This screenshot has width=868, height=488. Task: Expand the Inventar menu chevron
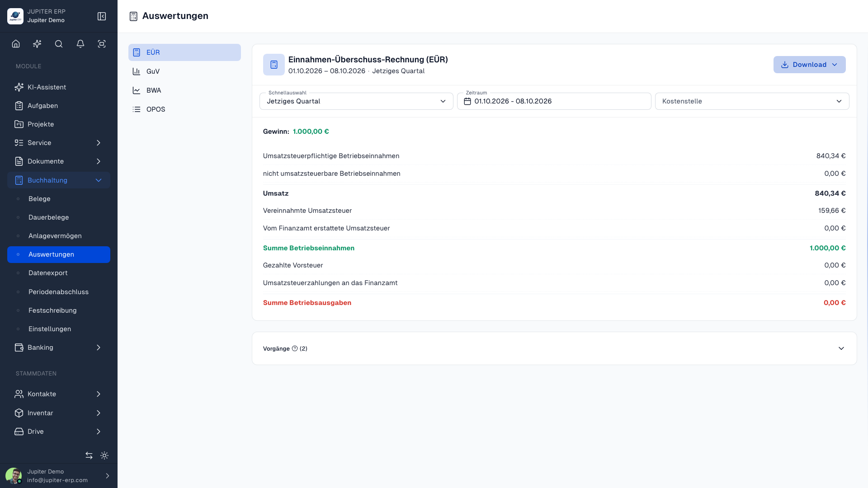[99, 413]
